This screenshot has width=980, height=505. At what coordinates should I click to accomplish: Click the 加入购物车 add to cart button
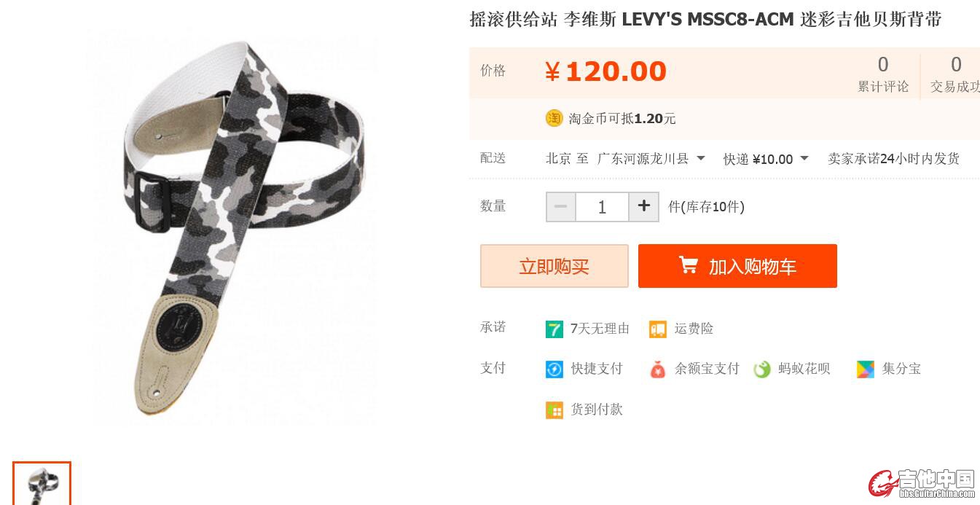click(x=737, y=266)
